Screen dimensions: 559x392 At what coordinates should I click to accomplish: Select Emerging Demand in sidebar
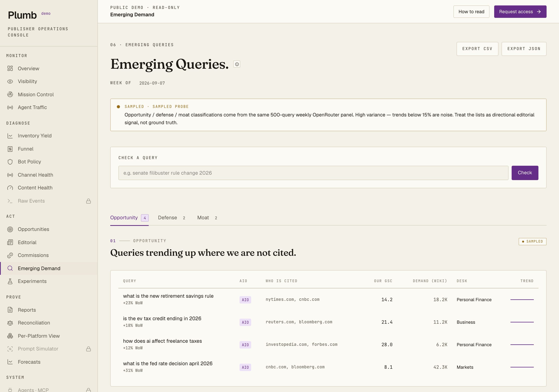(x=49, y=268)
